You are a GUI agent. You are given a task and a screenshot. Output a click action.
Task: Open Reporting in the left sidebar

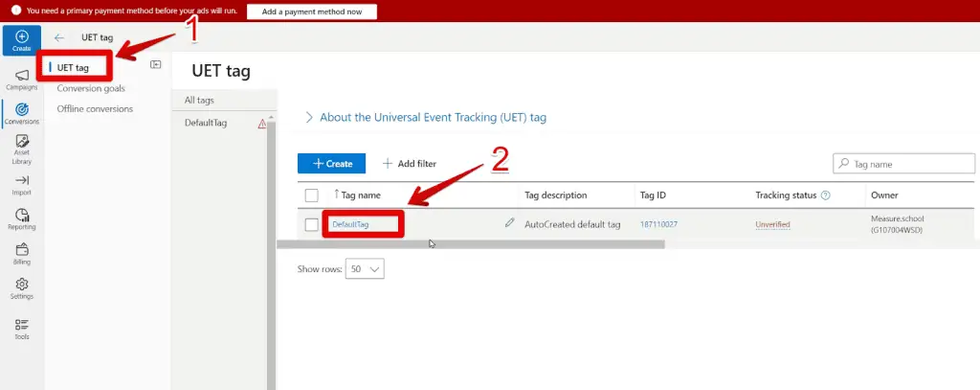(x=22, y=219)
